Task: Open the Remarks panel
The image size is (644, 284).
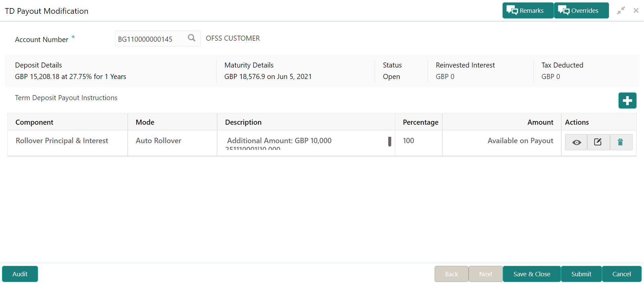Action: [x=527, y=10]
